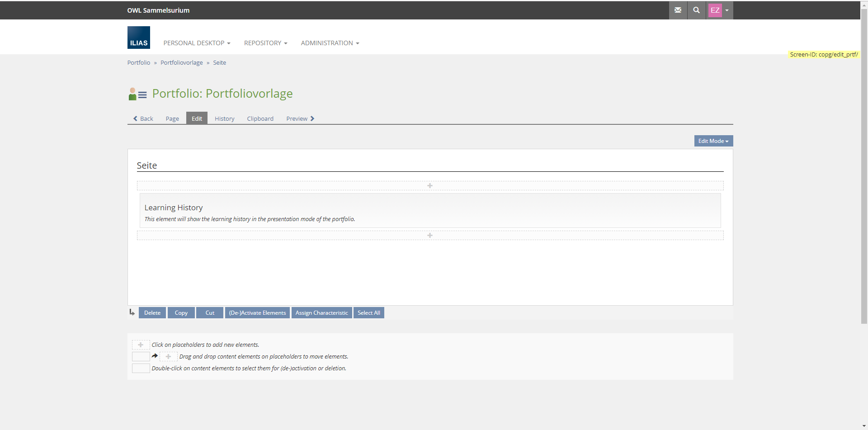Follow the Portfoliovorlage breadcrumb link

pos(181,63)
